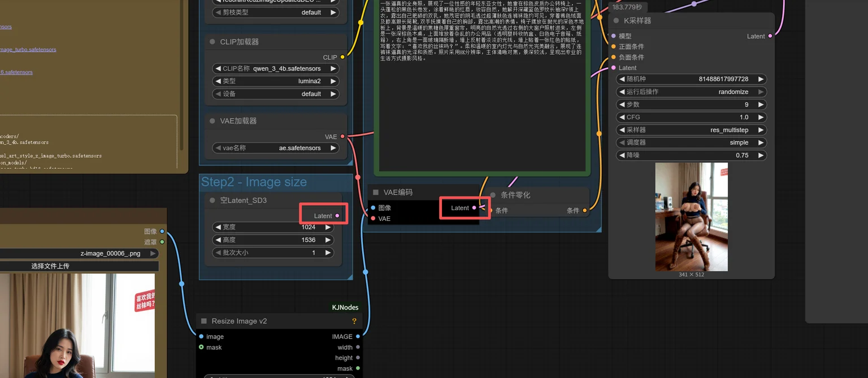Viewport: 868px width, 378px height.
Task: Click the Latent output port on K采样器
Action: [770, 36]
